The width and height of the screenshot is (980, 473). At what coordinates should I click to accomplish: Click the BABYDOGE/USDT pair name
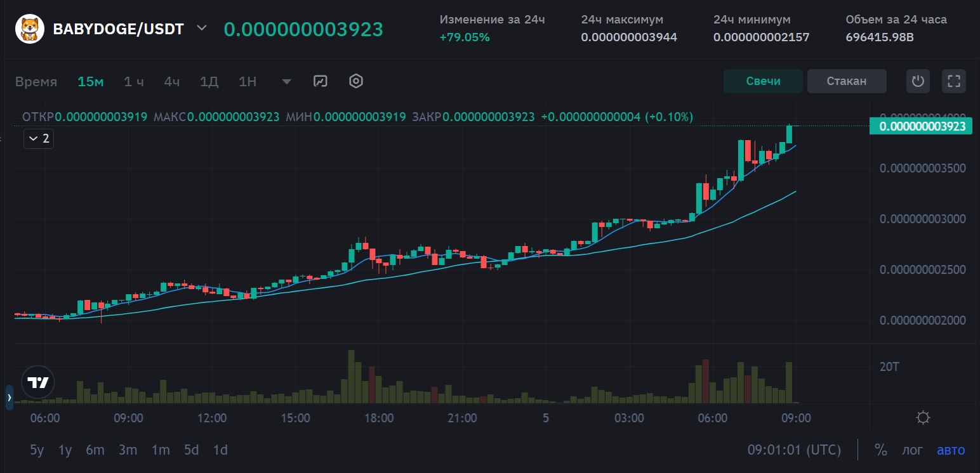tap(118, 29)
